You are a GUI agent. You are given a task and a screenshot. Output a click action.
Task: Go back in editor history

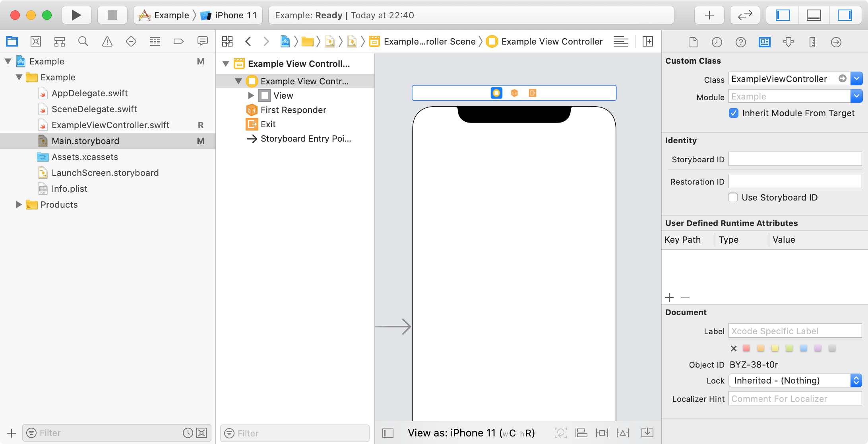click(x=248, y=41)
